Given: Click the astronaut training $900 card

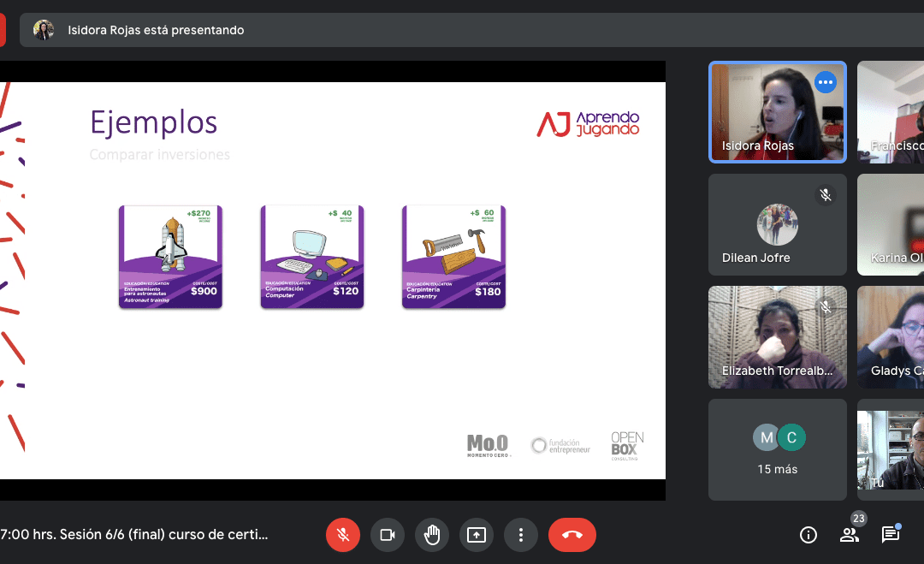Looking at the screenshot, I should (170, 257).
